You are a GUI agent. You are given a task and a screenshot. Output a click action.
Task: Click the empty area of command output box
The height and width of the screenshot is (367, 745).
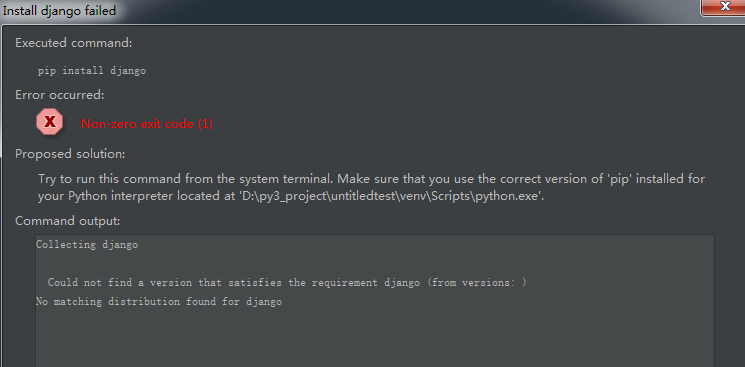click(375, 338)
